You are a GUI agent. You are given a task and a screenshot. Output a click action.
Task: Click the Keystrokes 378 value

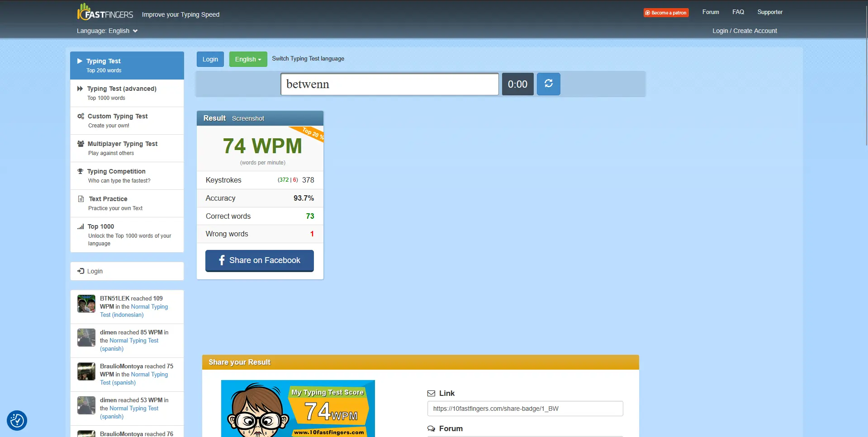[308, 180]
